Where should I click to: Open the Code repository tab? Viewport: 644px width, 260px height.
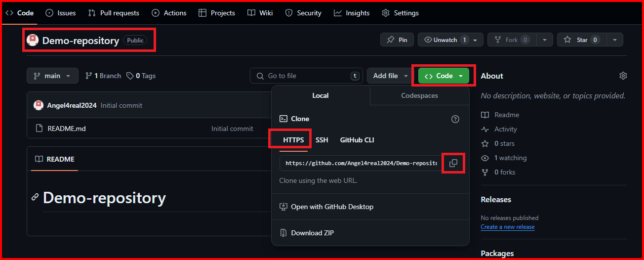[20, 13]
